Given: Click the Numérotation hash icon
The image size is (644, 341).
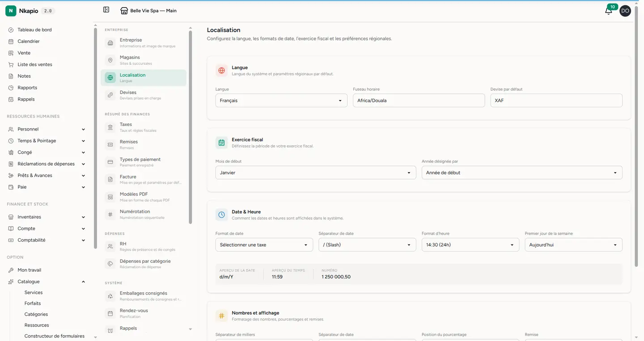Looking at the screenshot, I should tap(110, 215).
